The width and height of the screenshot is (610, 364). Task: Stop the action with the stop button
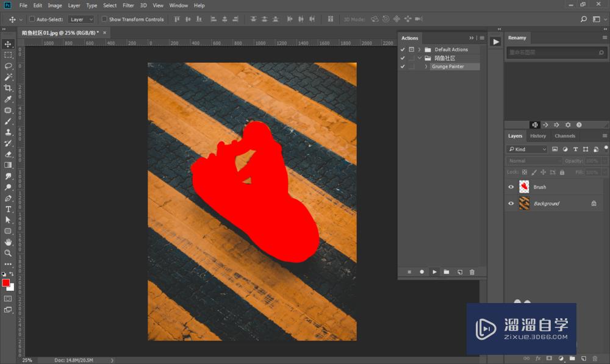click(409, 272)
